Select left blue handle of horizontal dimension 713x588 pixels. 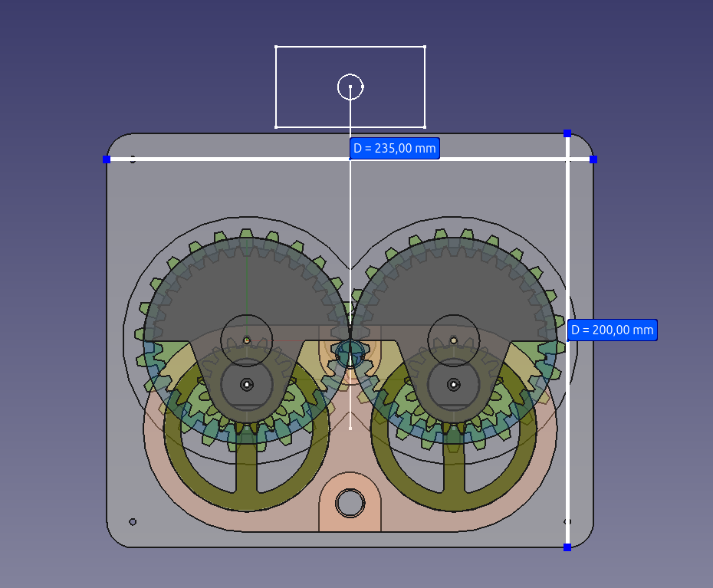(x=107, y=159)
